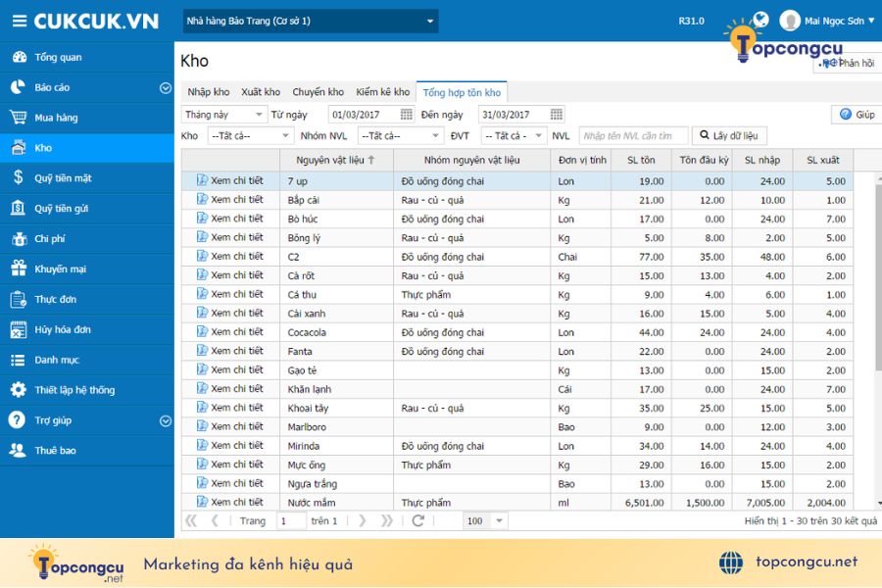
Task: Open Thiết lập hệ thống gear icon
Action: (x=18, y=389)
